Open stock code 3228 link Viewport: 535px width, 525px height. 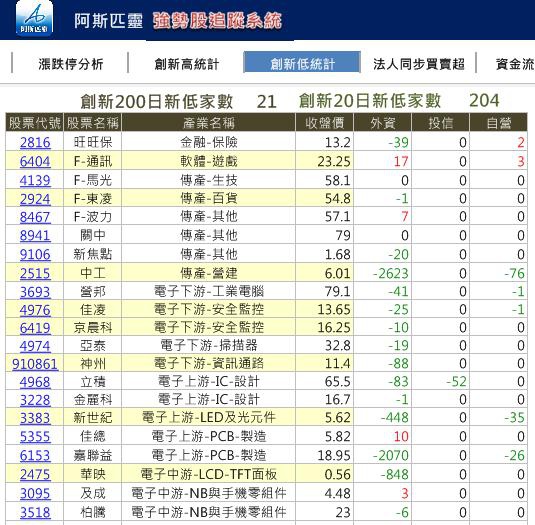35,400
